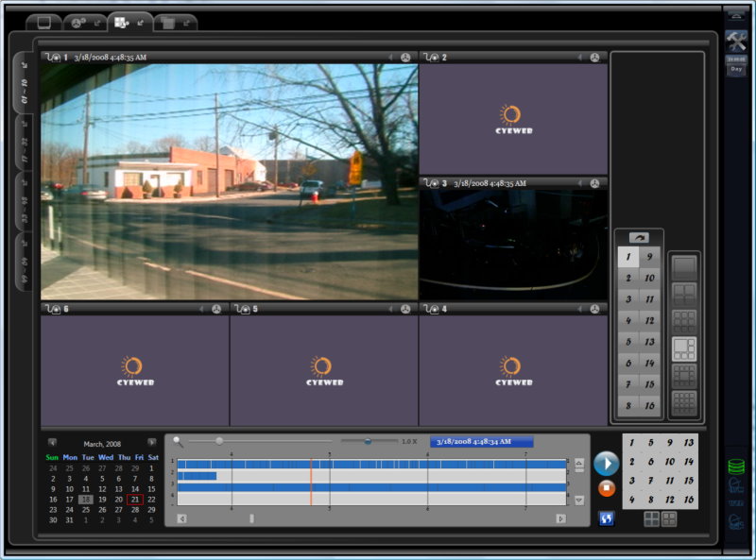The height and width of the screenshot is (560, 756).
Task: Select the single-view layout icon
Action: click(684, 268)
